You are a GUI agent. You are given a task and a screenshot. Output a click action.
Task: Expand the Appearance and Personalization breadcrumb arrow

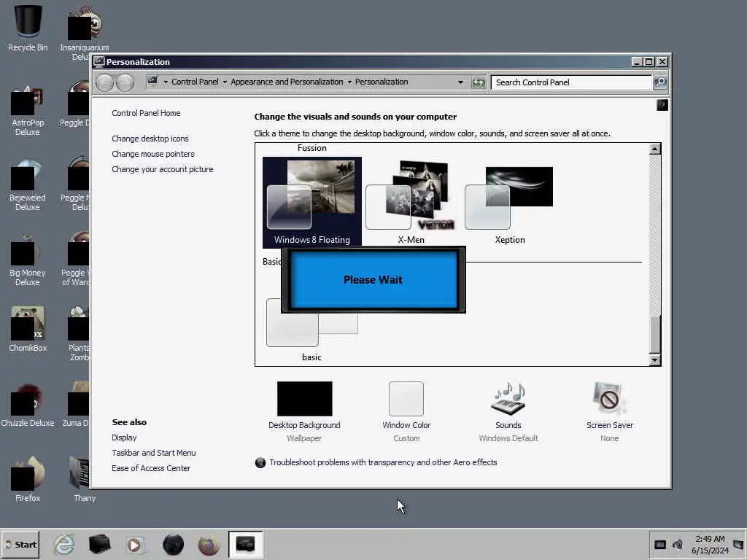click(349, 82)
